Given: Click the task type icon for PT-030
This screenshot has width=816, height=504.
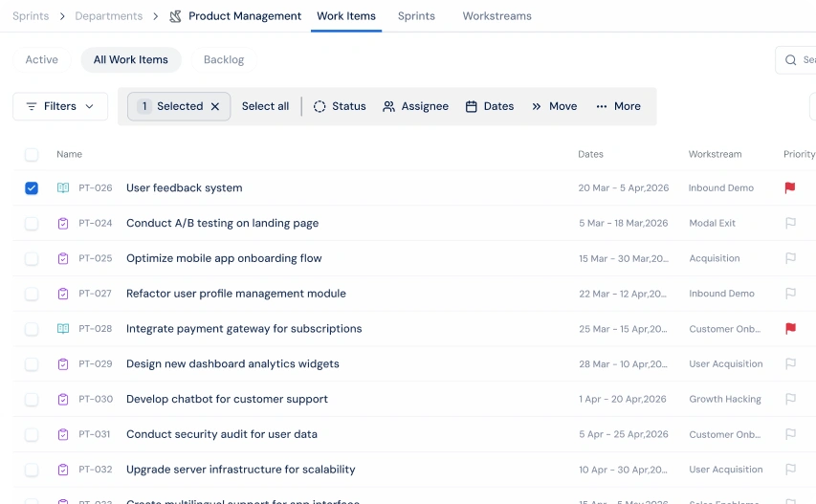Looking at the screenshot, I should (x=63, y=400).
